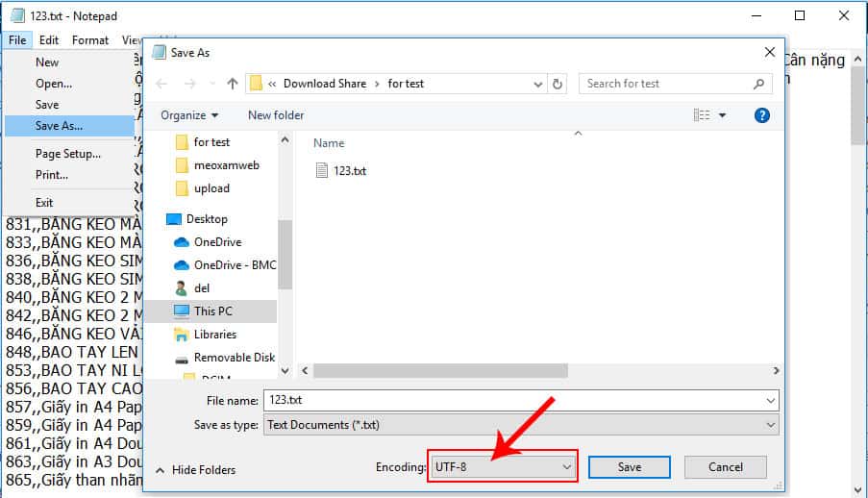Click the Back navigation arrow in Save As
The width and height of the screenshot is (868, 498).
tap(162, 84)
